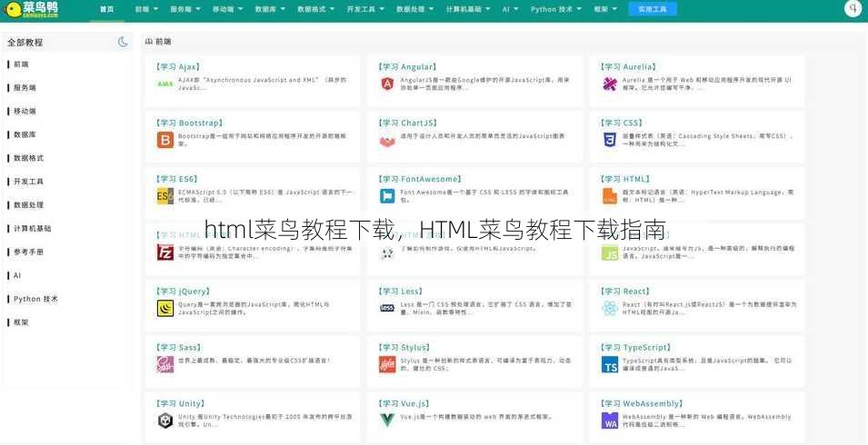
Task: Select 计算机基础 in the sidebar
Action: [32, 228]
